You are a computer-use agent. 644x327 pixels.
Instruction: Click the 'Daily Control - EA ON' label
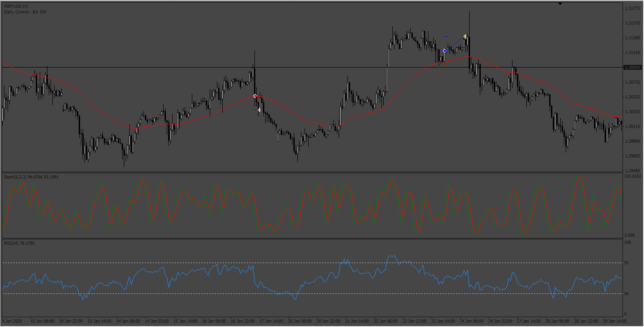[x=25, y=12]
